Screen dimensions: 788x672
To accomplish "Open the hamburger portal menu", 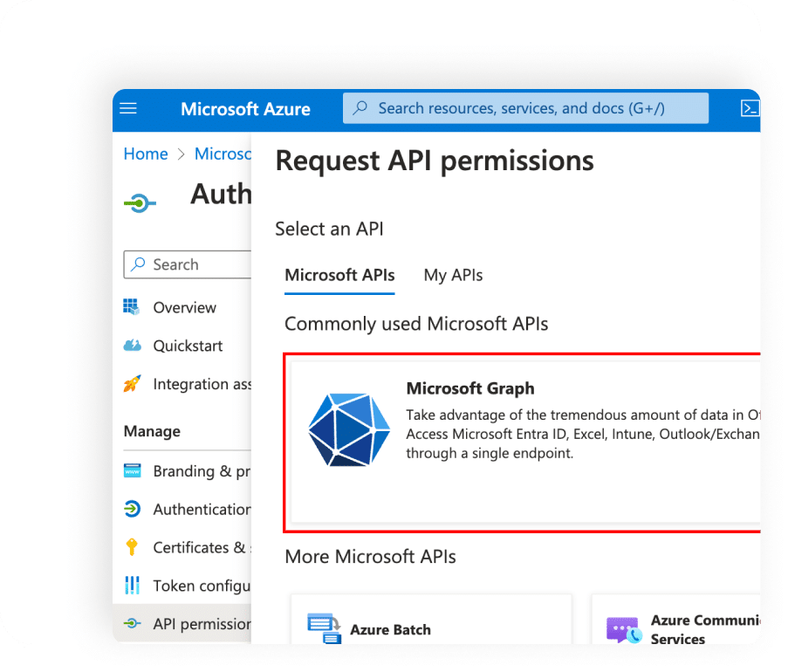I will pos(128,109).
